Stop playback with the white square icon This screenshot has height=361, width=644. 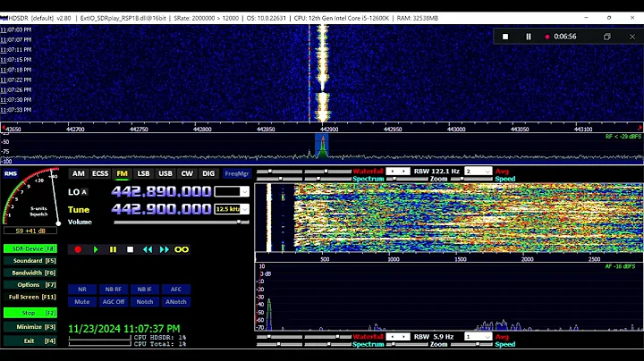click(131, 249)
